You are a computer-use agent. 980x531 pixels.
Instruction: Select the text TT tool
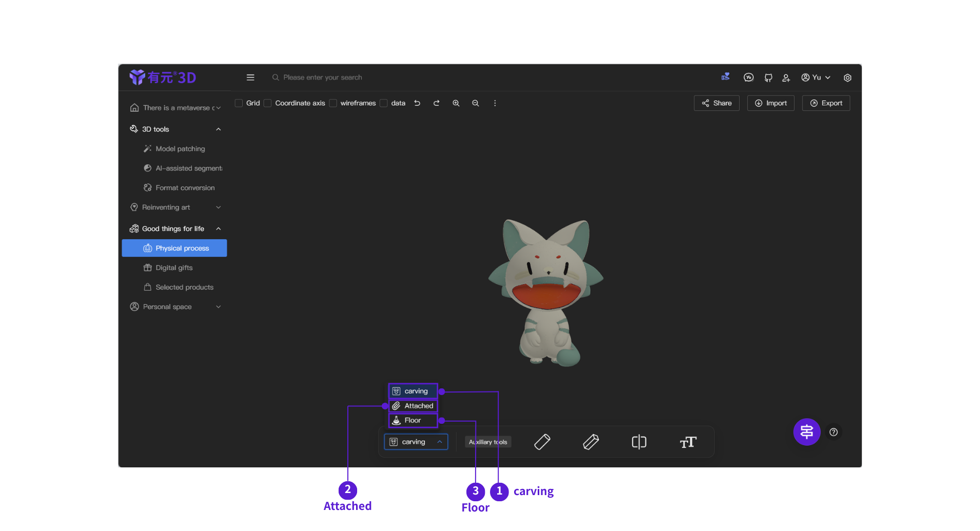(x=688, y=442)
